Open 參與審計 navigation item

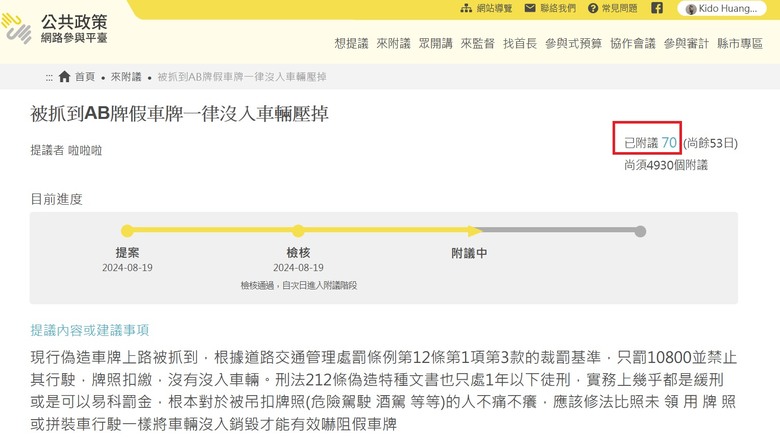(x=686, y=44)
